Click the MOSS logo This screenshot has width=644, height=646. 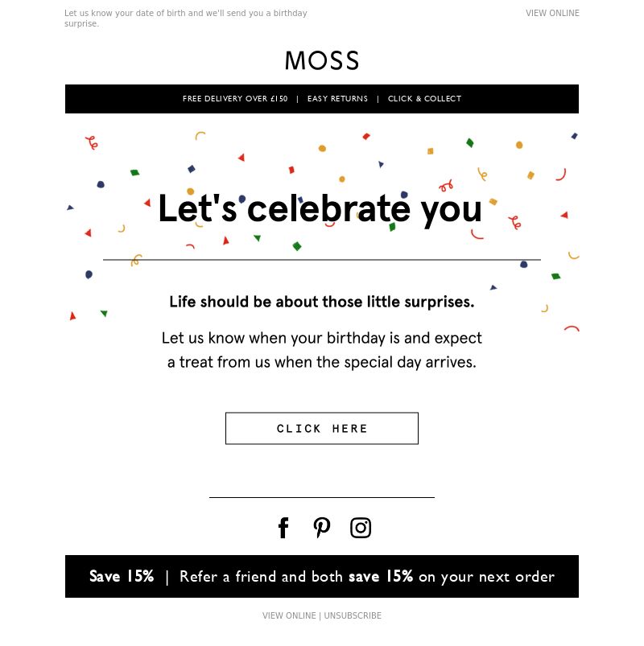[321, 60]
